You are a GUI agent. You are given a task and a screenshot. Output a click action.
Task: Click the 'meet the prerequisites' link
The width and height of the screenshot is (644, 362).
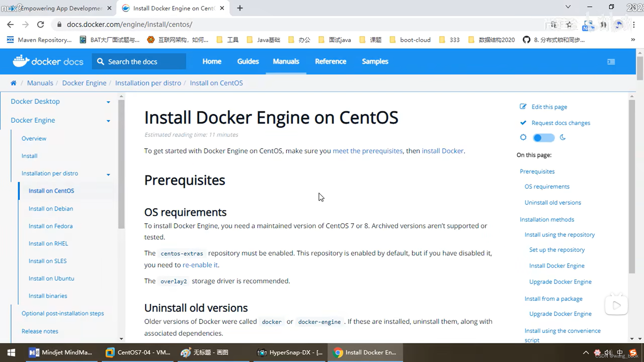coord(368,151)
